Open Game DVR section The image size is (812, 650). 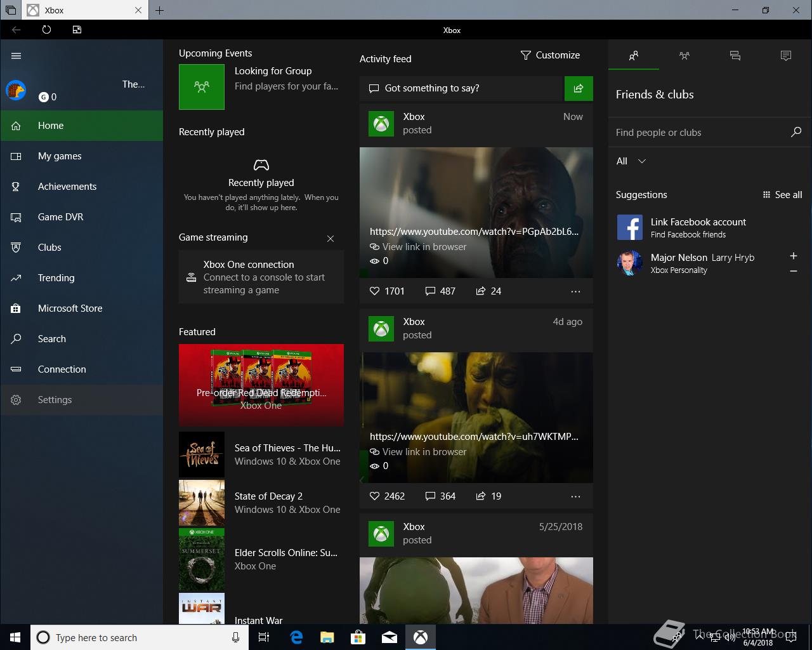81,217
